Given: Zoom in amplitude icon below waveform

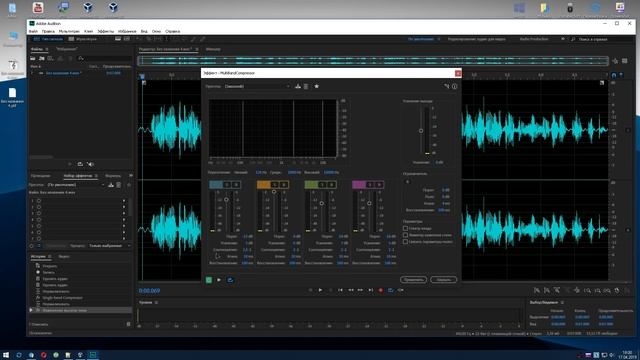Looking at the screenshot, I should [537, 290].
